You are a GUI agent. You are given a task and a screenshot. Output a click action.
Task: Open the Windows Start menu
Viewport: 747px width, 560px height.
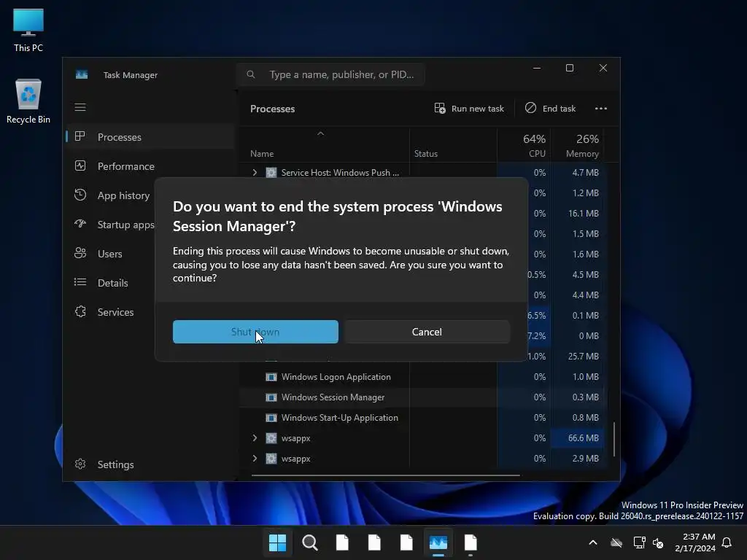coord(277,542)
